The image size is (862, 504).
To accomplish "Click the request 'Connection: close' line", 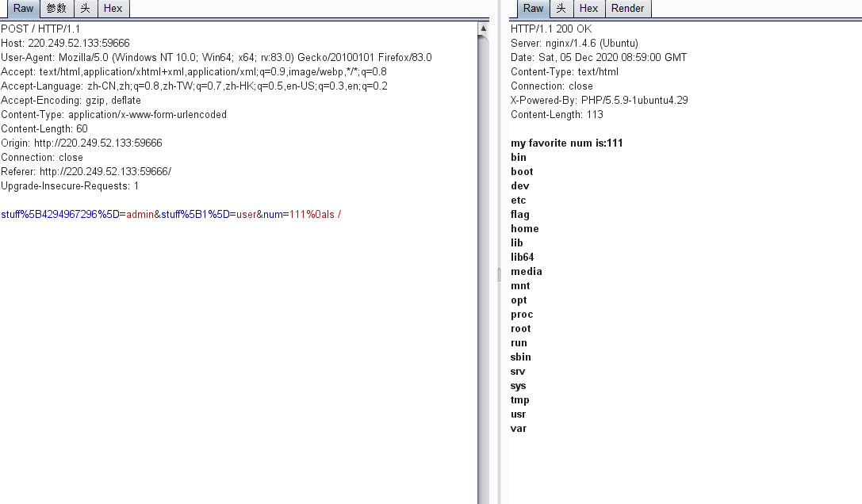I will (x=42, y=157).
